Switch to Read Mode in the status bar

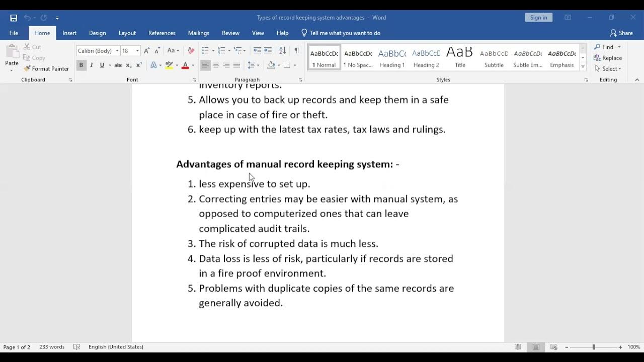coord(518,347)
